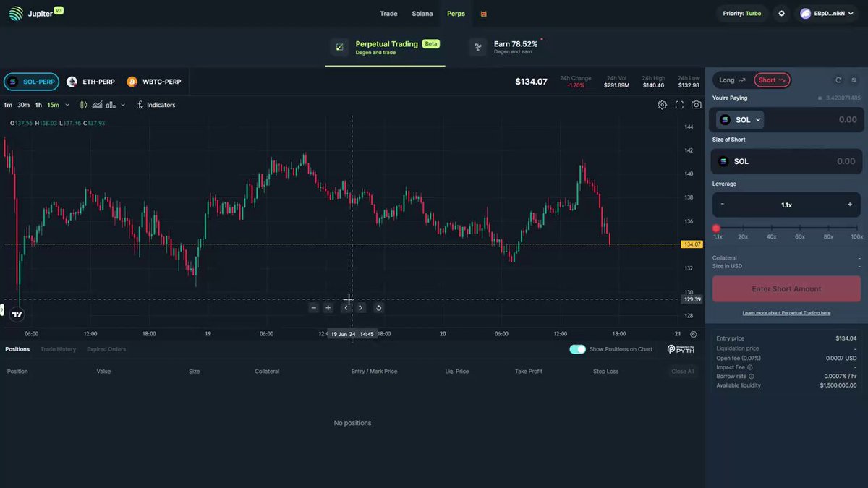Viewport: 868px width, 488px height.
Task: Expand the chart style dropdown chevron
Action: point(122,105)
